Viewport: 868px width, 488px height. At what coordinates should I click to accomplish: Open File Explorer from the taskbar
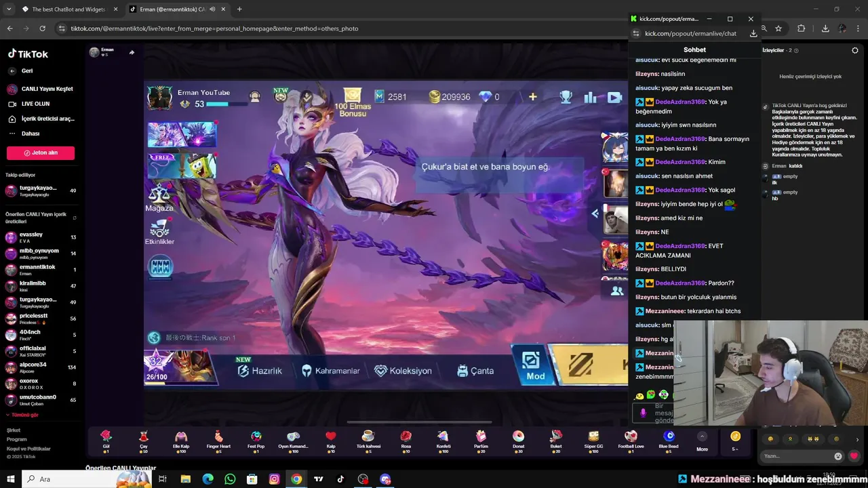coord(186,479)
